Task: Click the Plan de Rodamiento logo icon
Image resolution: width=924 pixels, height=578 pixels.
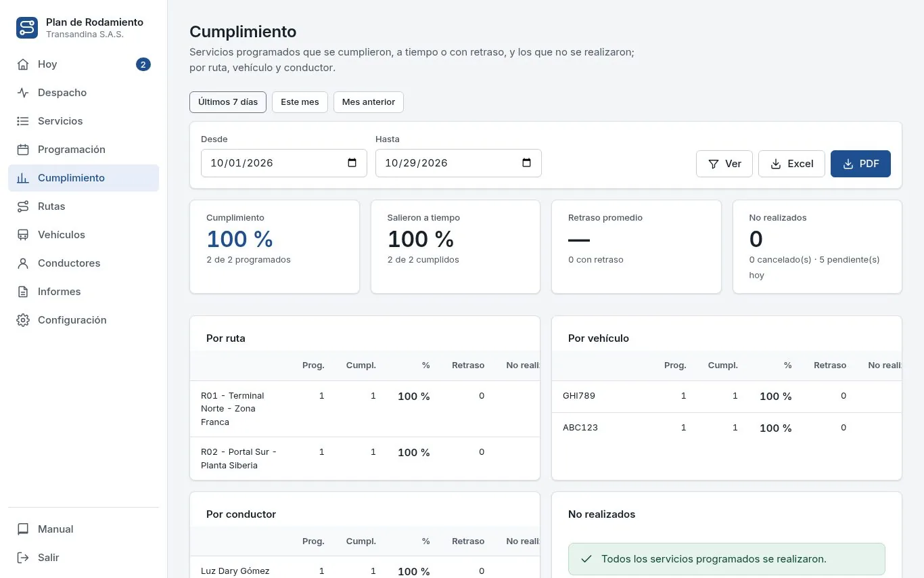Action: [x=27, y=28]
